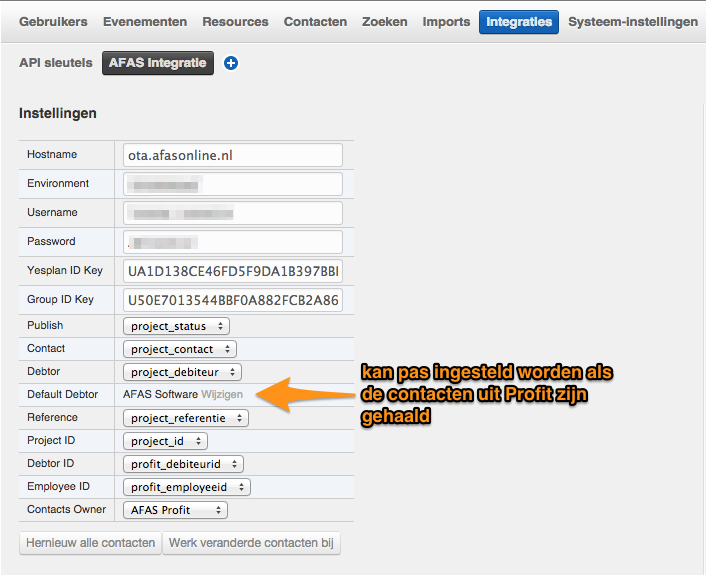Click the blue plus icon to add integration
This screenshot has height=575, width=706.
pos(231,64)
